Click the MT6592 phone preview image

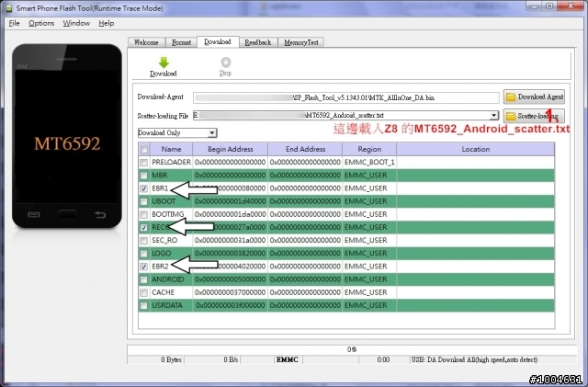67,136
